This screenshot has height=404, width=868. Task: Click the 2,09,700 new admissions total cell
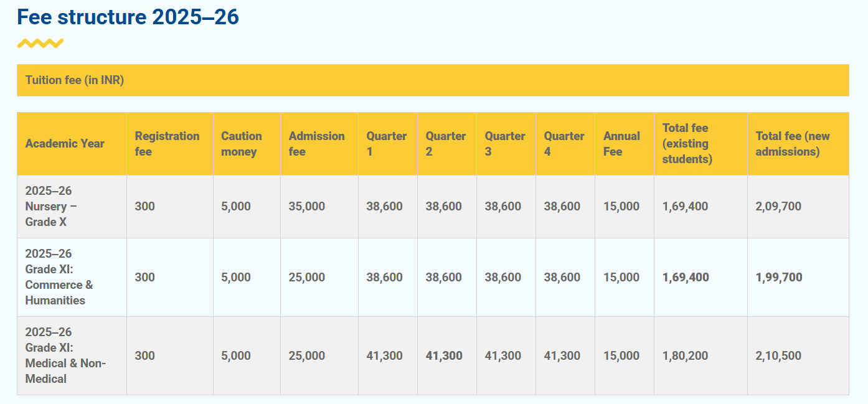pyautogui.click(x=777, y=206)
